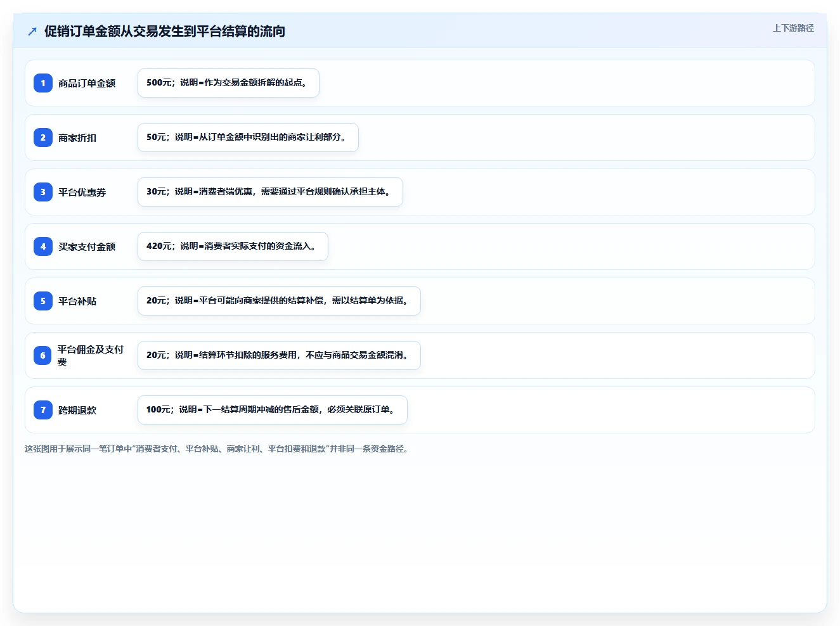Click the 上下游路径 label in the header
Screen dimensions: 840x626
793,28
